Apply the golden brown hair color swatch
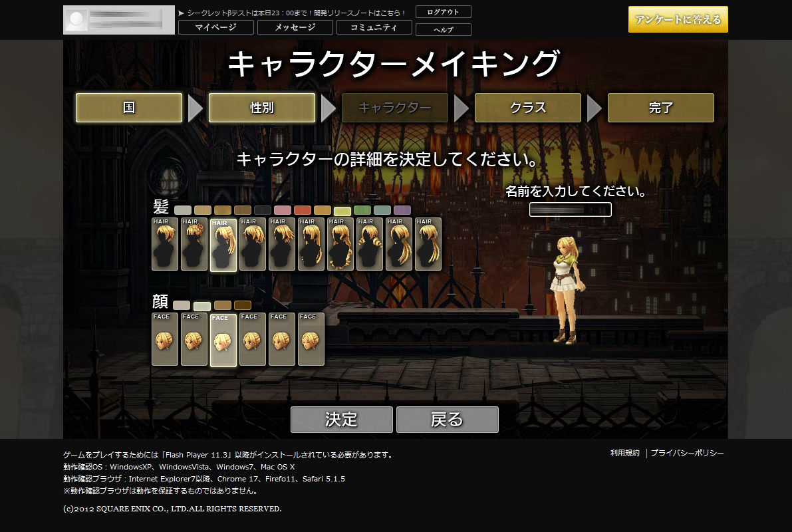The height and width of the screenshot is (532, 792). point(223,209)
